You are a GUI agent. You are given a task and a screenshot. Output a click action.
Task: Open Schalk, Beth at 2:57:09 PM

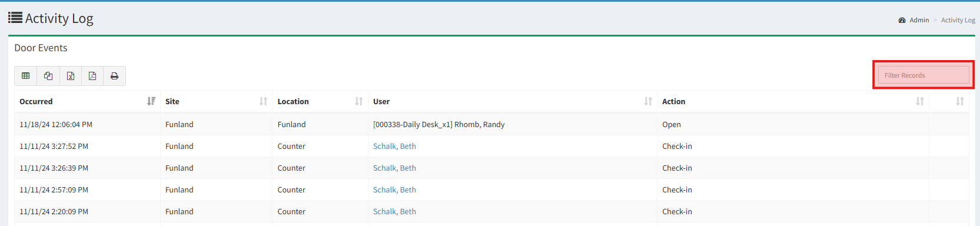pyautogui.click(x=394, y=190)
